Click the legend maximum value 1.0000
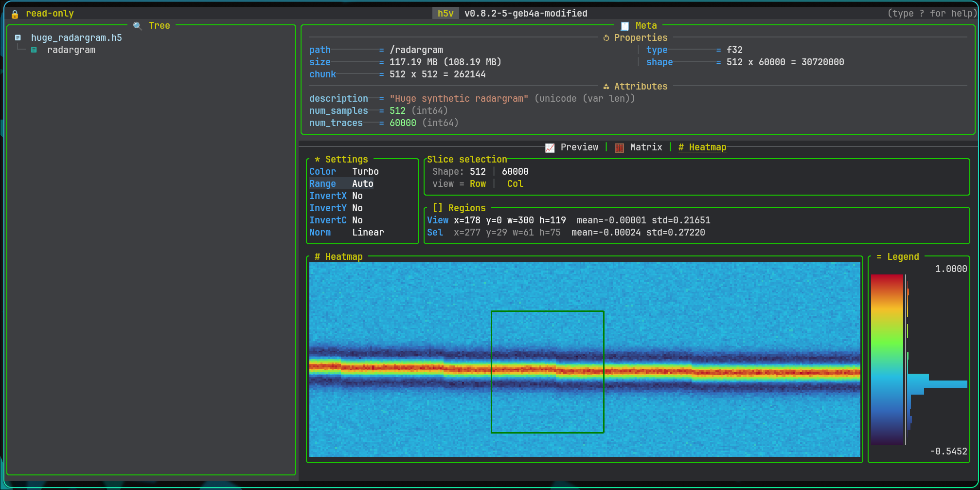Image resolution: width=980 pixels, height=490 pixels. click(x=951, y=269)
